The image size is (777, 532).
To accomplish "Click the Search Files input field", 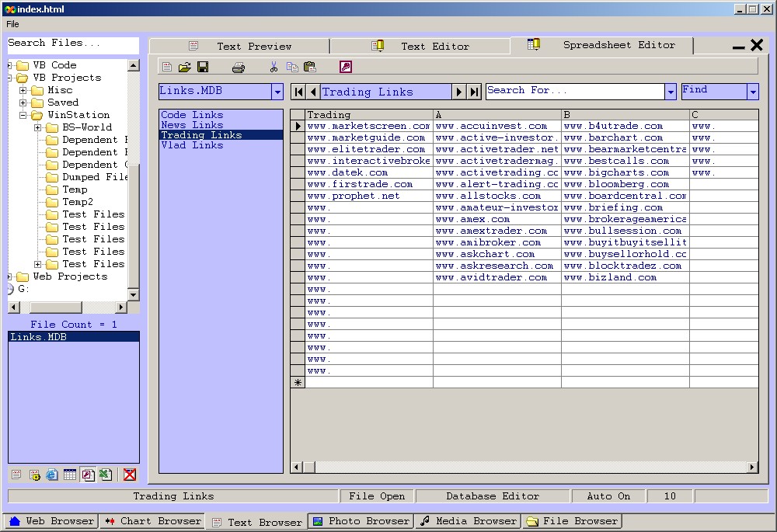I will [x=73, y=46].
